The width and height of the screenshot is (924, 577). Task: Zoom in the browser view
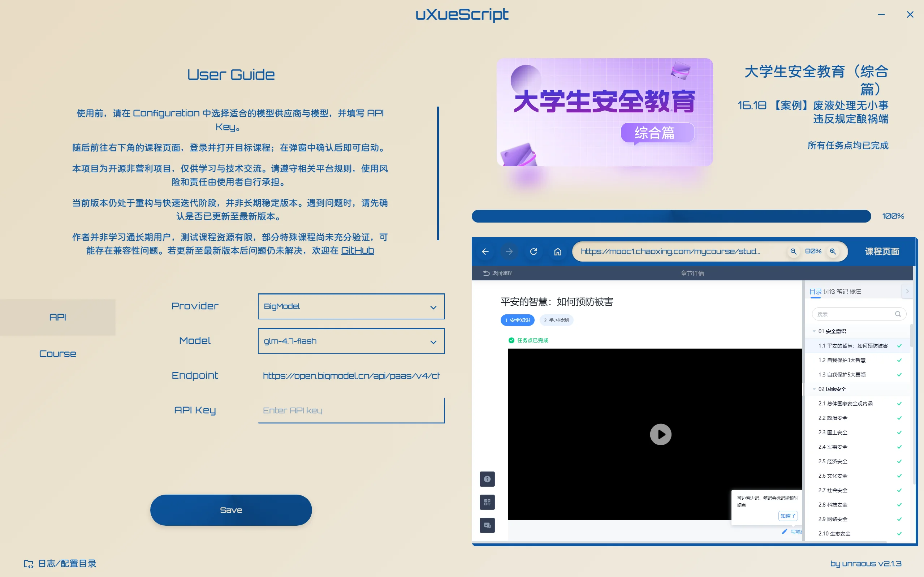[833, 251]
